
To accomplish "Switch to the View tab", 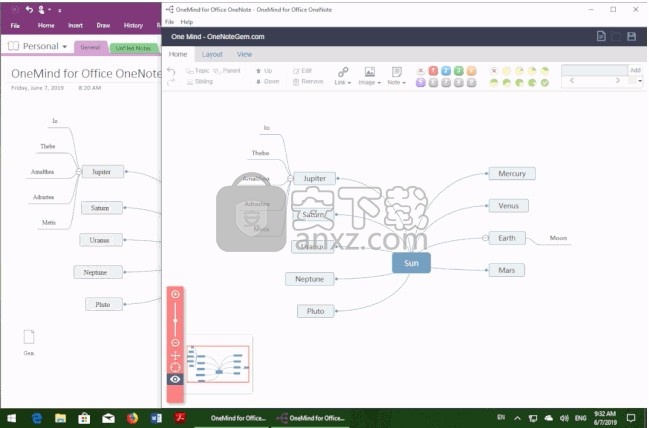I will (x=244, y=54).
